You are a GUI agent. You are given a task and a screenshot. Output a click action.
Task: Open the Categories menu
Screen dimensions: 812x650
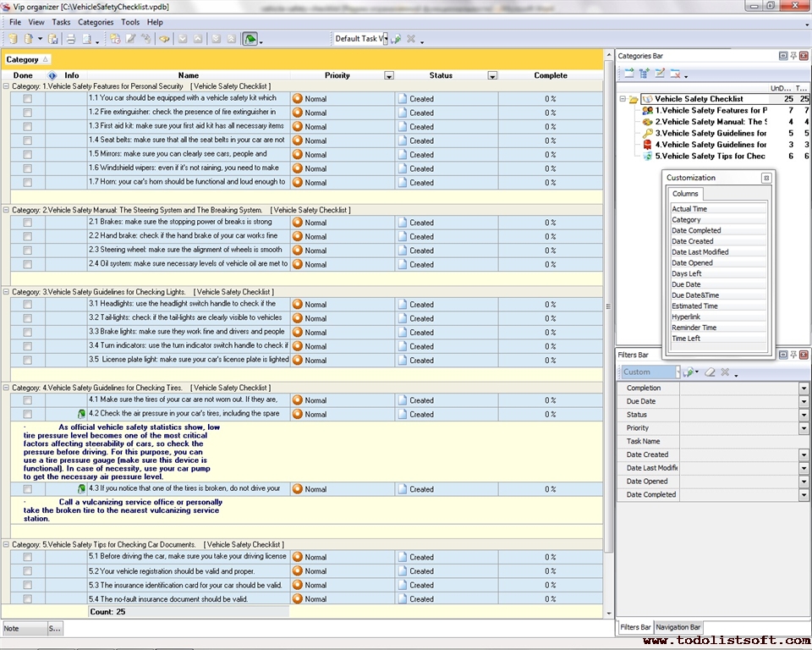click(x=95, y=22)
